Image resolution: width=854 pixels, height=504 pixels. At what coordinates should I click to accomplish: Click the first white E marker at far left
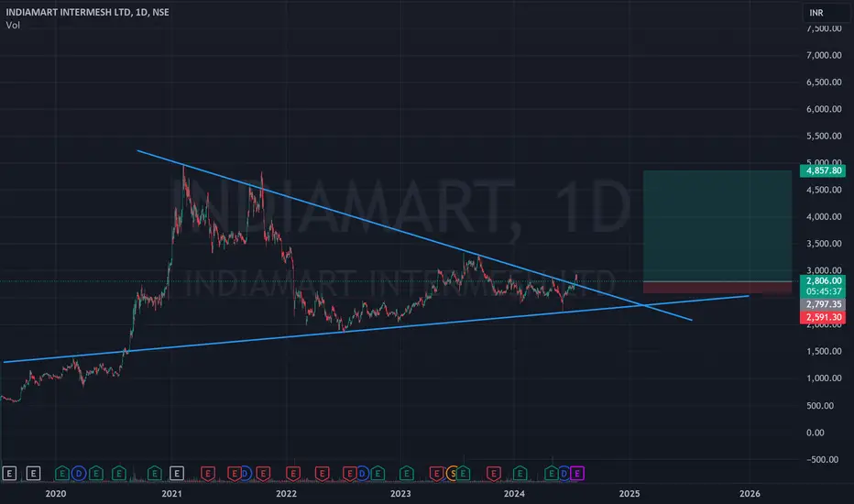pos(9,474)
